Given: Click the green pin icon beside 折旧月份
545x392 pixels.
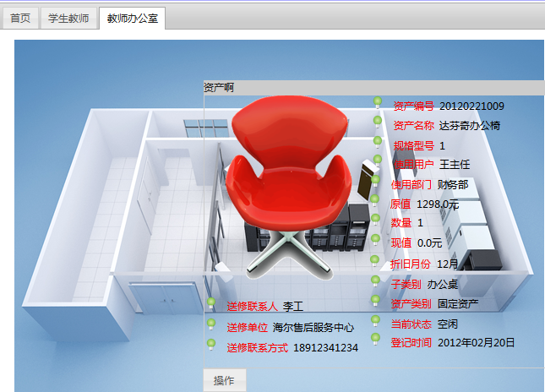Looking at the screenshot, I should click(376, 260).
